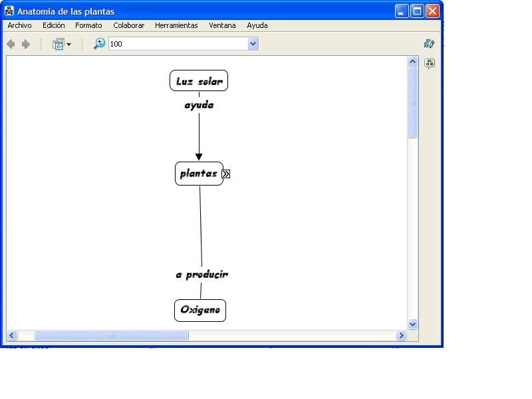Image resolution: width=532 pixels, height=399 pixels.
Task: Click the concept map comment icon on right
Action: pos(430,63)
